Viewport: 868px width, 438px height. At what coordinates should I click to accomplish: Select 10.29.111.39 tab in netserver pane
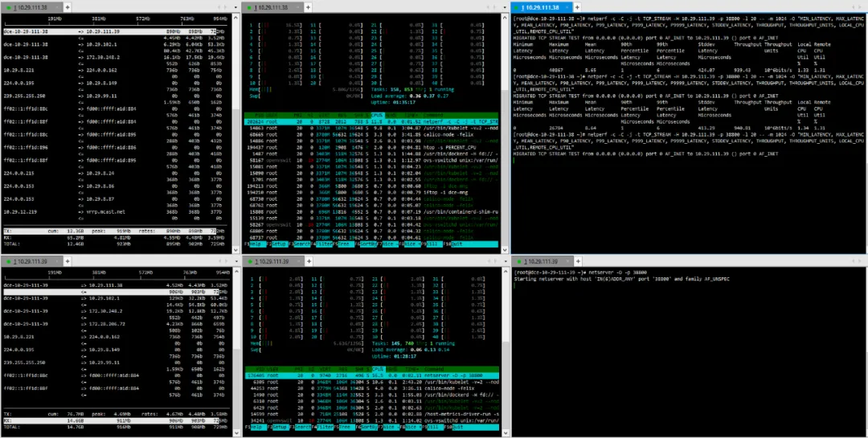[x=542, y=261]
